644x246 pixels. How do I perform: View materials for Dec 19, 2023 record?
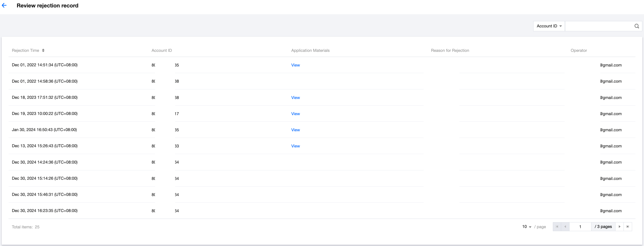[295, 114]
